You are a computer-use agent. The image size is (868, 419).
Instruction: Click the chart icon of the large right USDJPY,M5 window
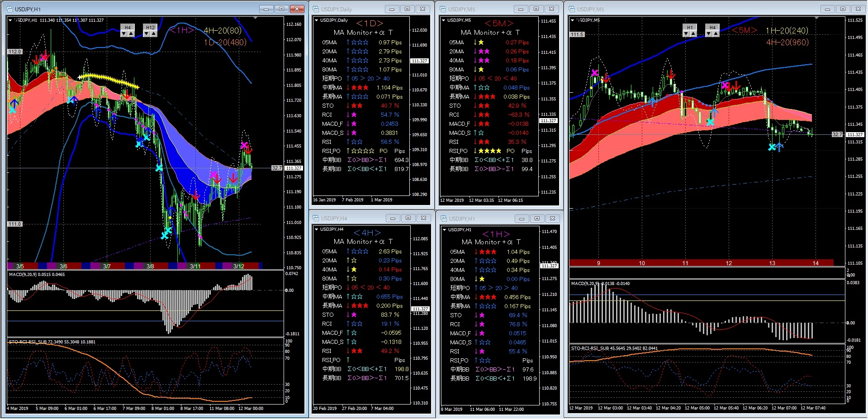[x=572, y=9]
